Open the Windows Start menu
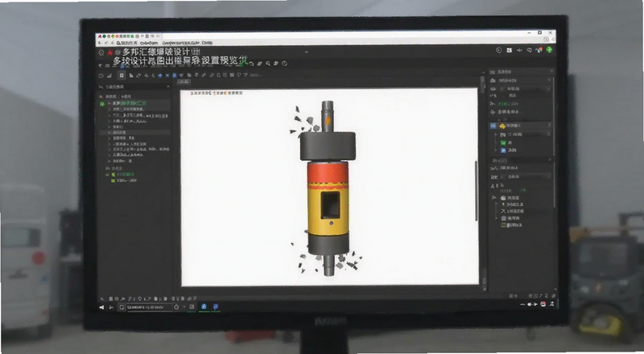This screenshot has width=644, height=354. pos(101,307)
